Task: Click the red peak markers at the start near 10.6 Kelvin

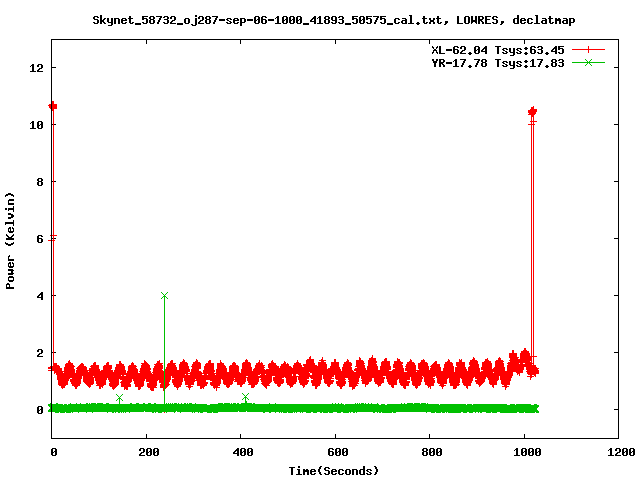Action: (x=53, y=107)
